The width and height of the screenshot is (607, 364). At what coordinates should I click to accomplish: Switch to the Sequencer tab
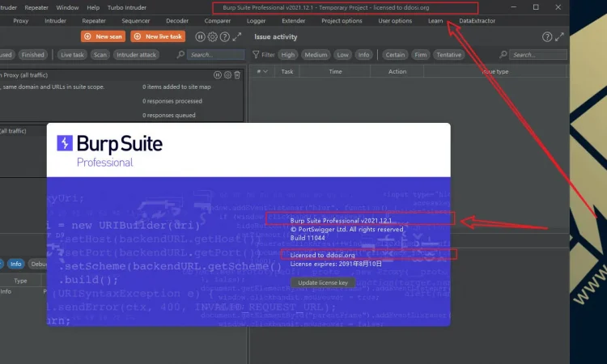pyautogui.click(x=135, y=21)
